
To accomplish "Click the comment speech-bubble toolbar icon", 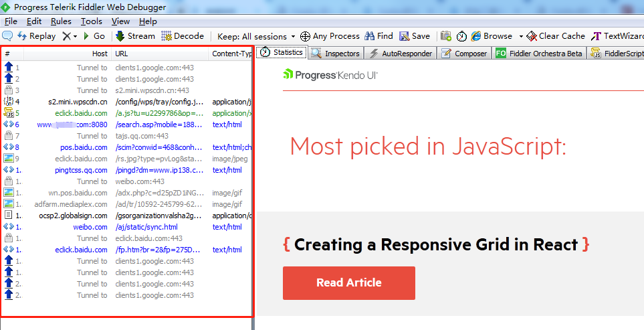I will (7, 36).
